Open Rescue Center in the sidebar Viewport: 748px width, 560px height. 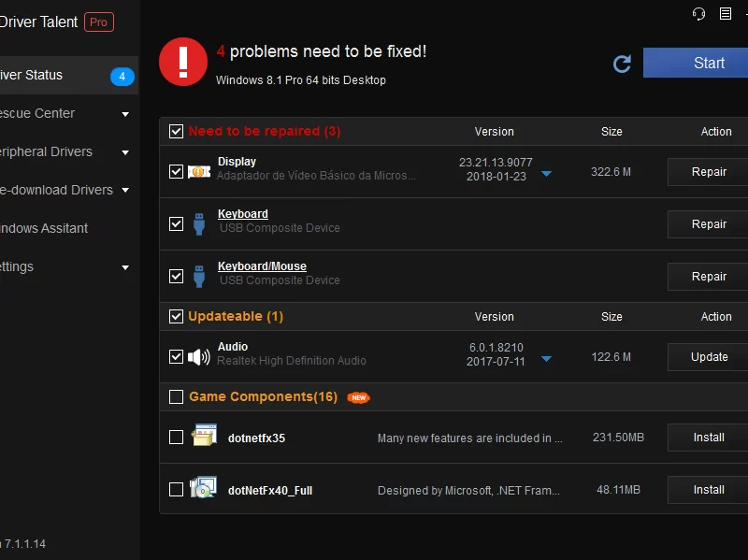(69, 113)
